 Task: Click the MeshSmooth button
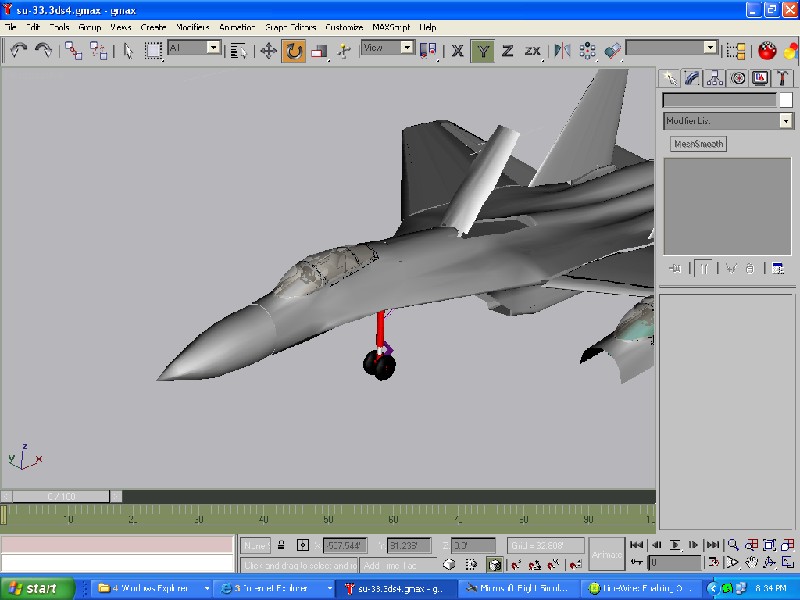coord(698,144)
